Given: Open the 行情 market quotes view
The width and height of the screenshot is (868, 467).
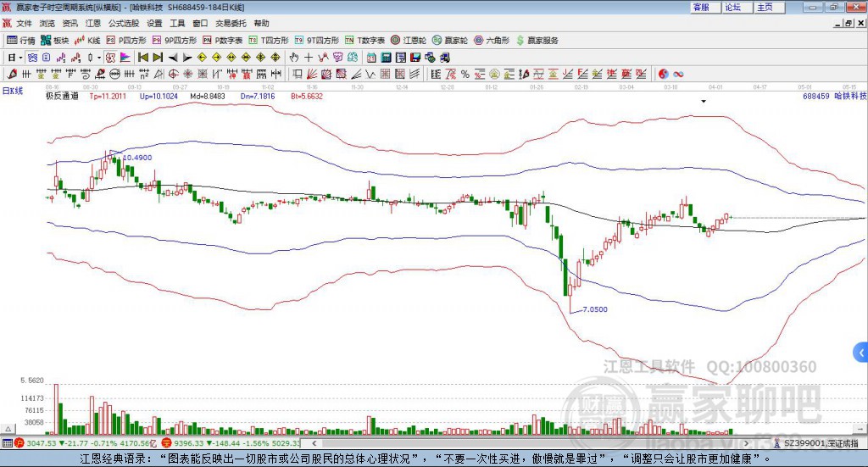Looking at the screenshot, I should point(21,41).
